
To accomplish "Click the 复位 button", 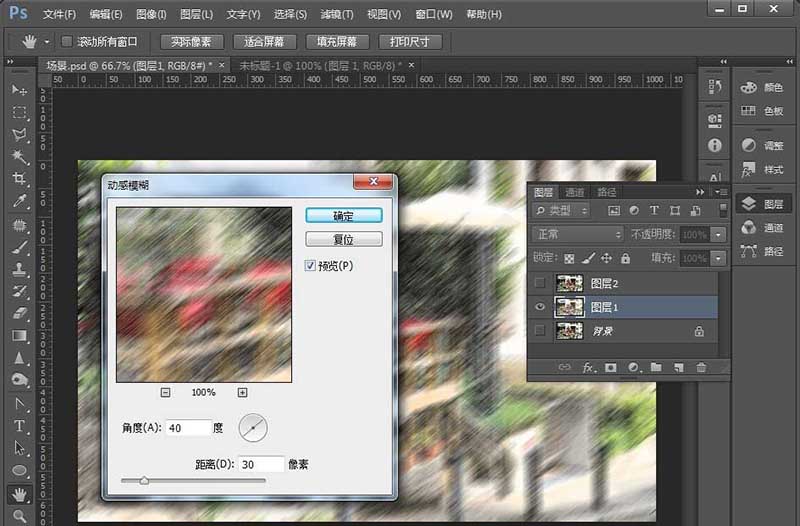I will tap(344, 239).
